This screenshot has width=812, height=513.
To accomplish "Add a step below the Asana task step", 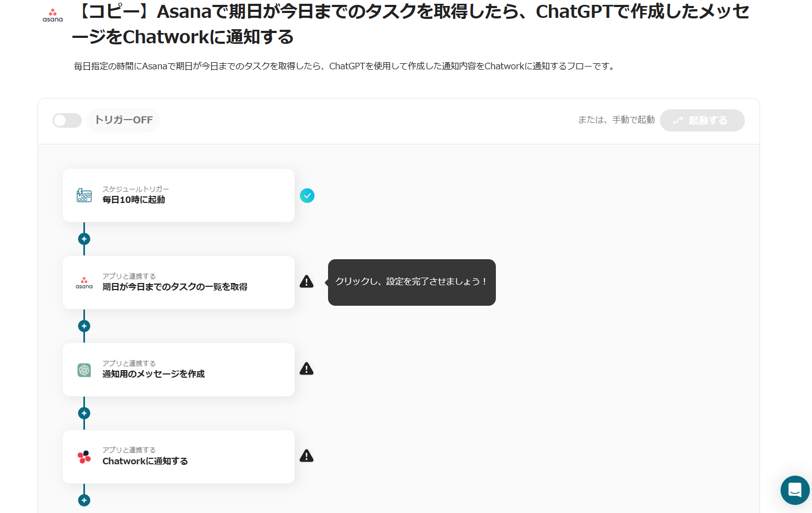I will [84, 326].
